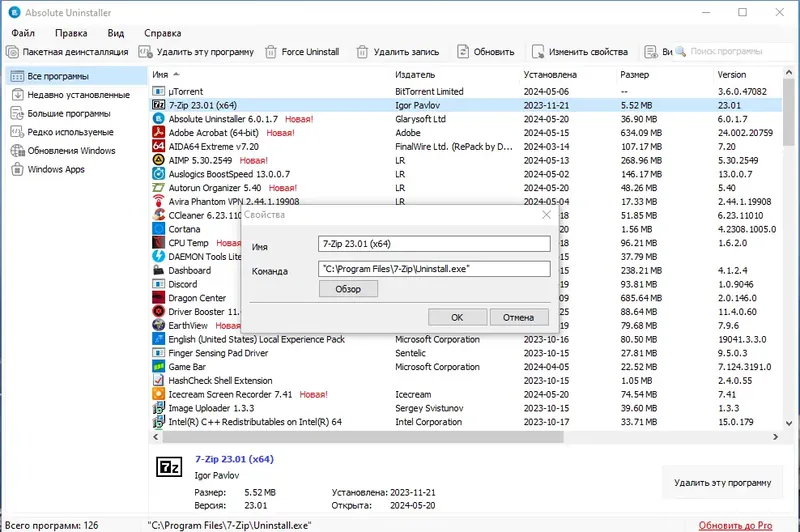Screen dimensions: 800x532
Task: Click the Icecream Screen Recorder icon
Action: tap(159, 394)
